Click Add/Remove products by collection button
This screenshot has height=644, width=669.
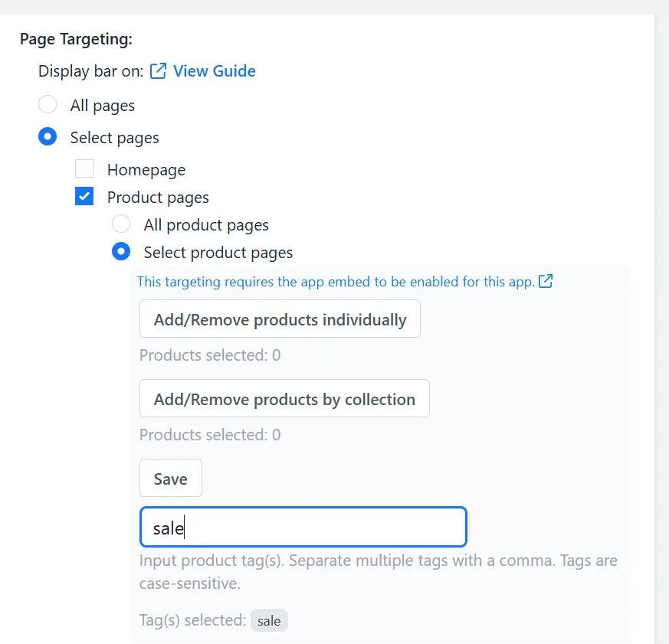(284, 398)
